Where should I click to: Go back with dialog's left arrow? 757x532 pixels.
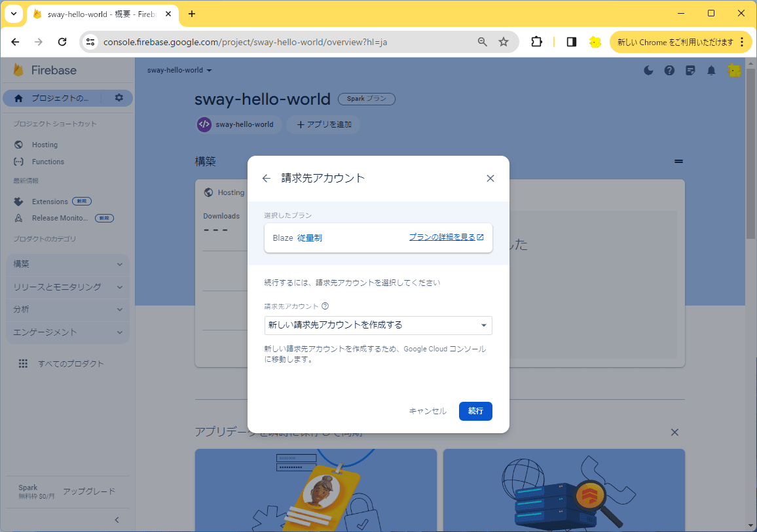click(266, 179)
